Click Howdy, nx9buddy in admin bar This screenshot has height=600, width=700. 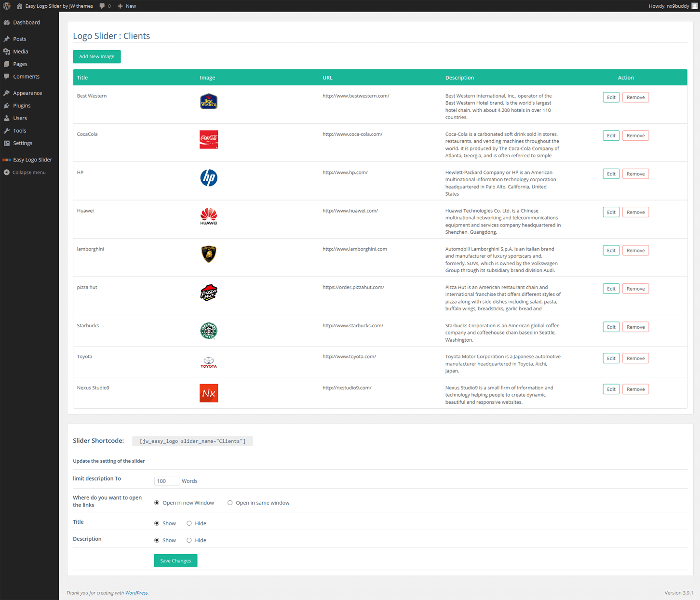tap(669, 6)
